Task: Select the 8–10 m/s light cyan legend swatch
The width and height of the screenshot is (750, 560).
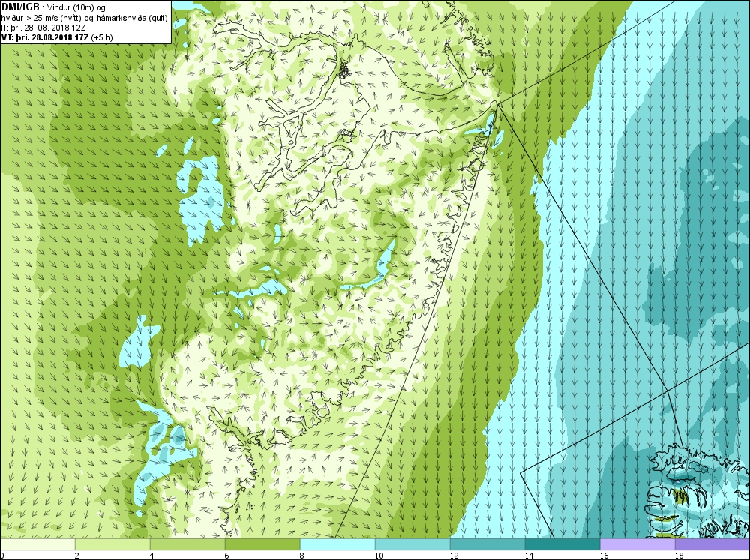Action: point(337,544)
